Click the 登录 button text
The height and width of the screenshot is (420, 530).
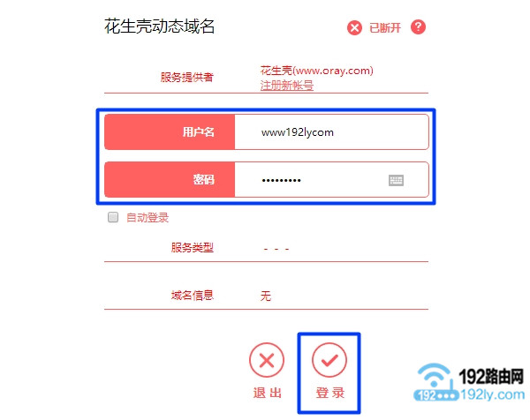click(329, 393)
